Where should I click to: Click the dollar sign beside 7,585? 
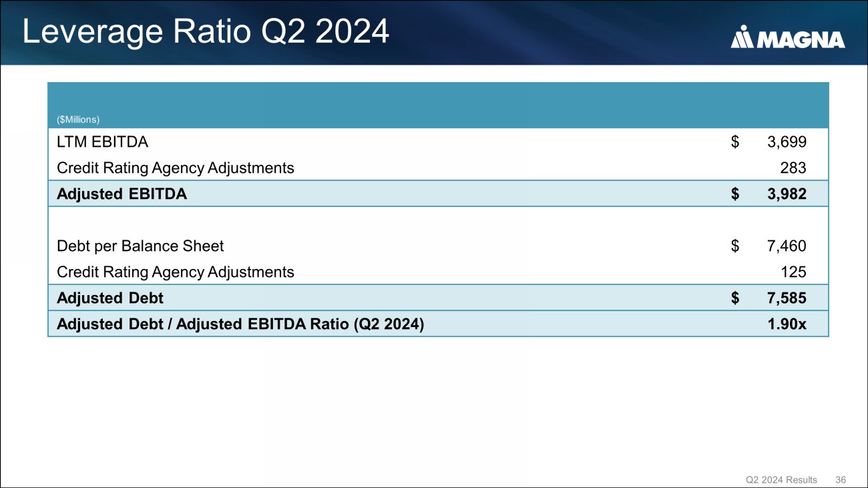735,298
